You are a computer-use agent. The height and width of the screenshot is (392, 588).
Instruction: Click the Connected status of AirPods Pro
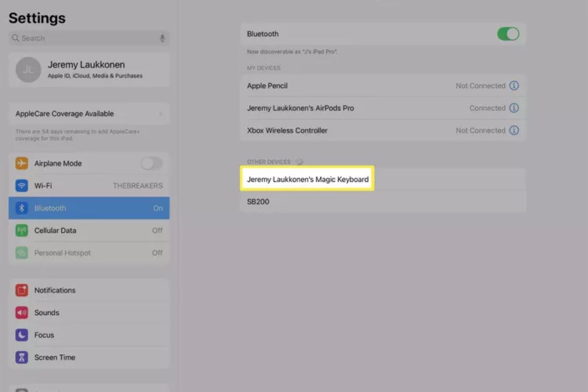(487, 108)
